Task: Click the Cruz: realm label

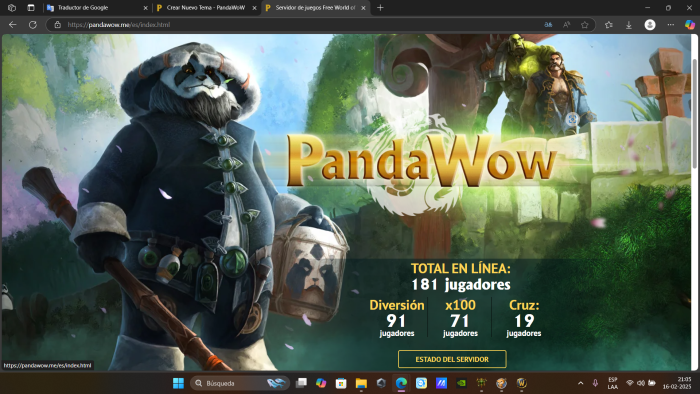Action: [524, 305]
